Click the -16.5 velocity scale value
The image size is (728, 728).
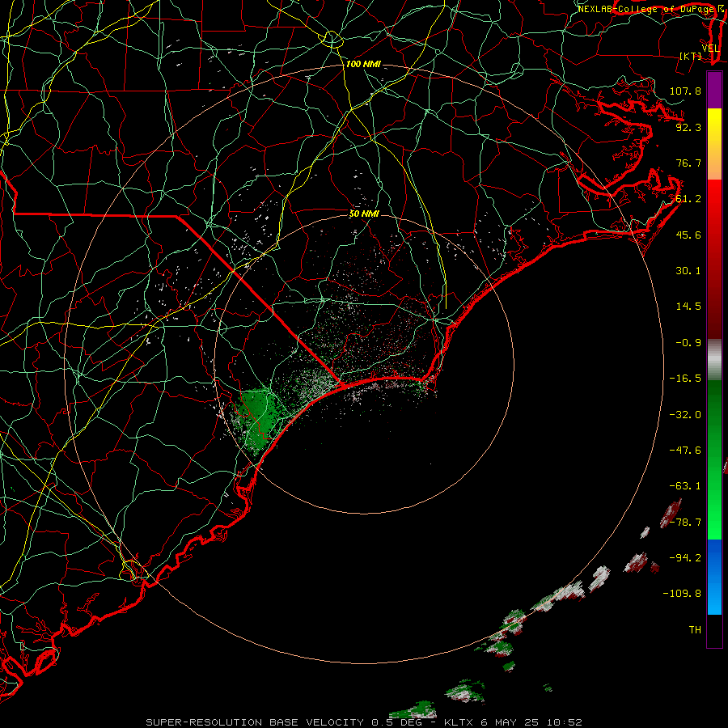pyautogui.click(x=685, y=379)
